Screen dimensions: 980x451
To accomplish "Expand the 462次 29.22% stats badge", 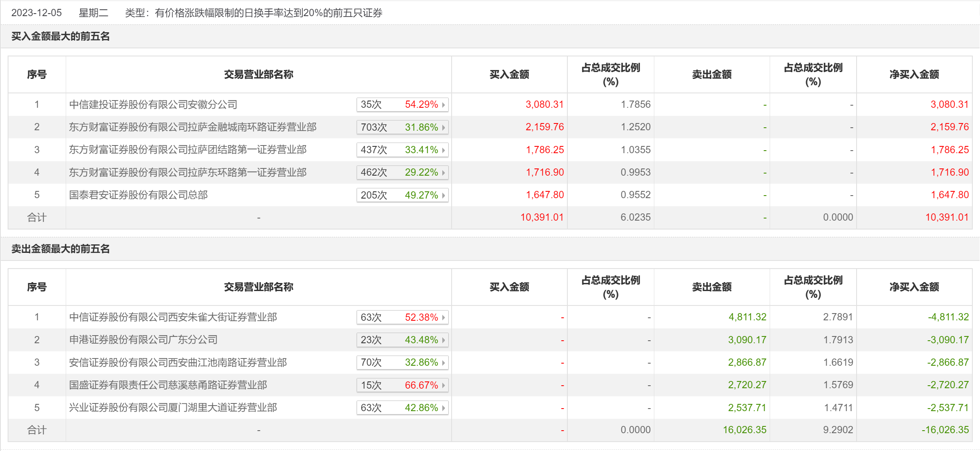I will (402, 172).
